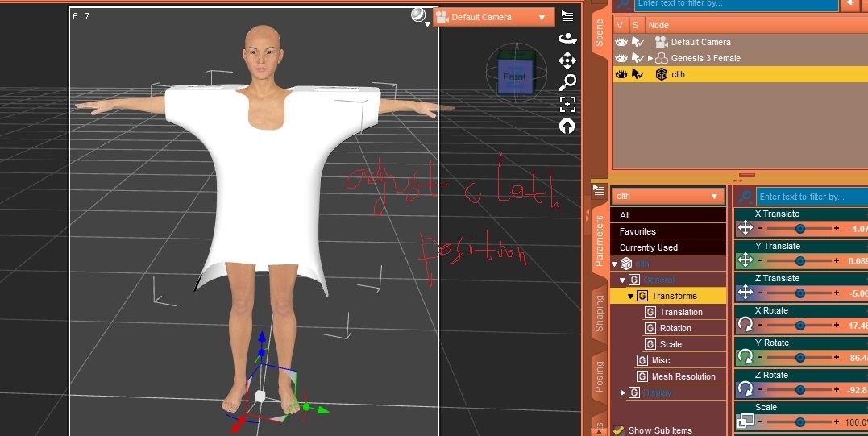
Task: Switch to the Posing pane tab
Action: [599, 377]
